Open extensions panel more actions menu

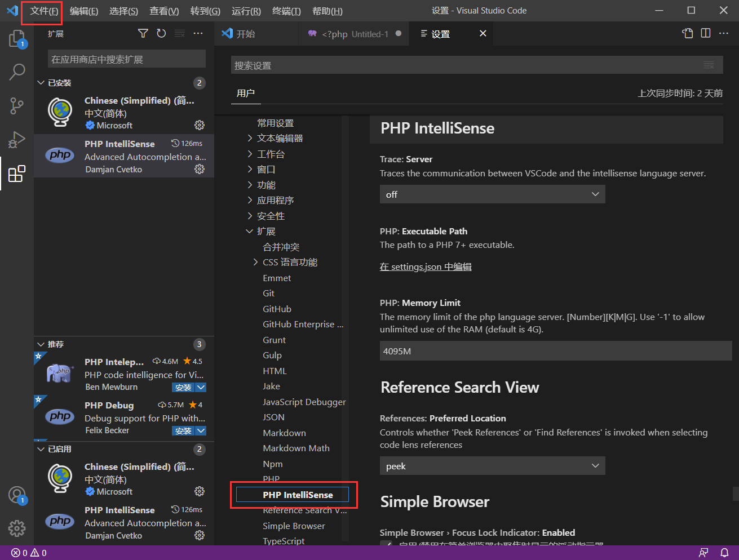click(198, 34)
